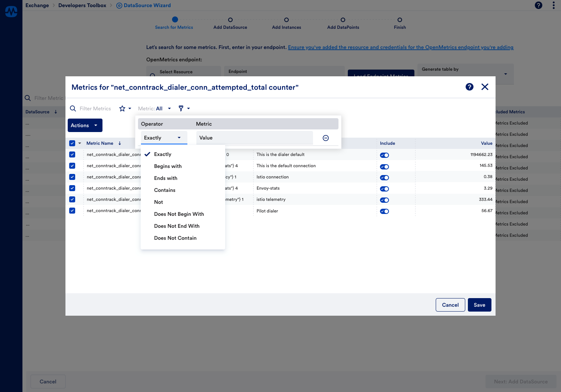Choose Begins with operator option

coord(183,166)
